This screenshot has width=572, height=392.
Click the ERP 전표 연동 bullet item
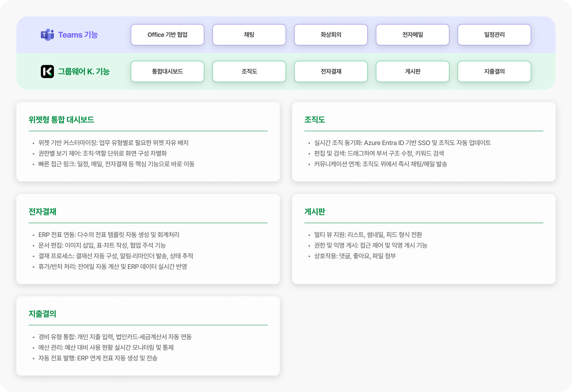109,235
